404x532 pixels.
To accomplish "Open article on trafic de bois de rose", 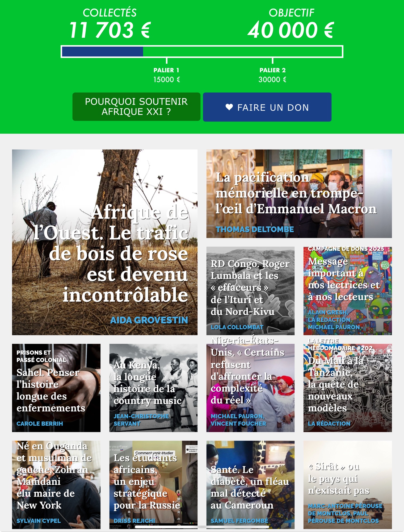I will click(x=105, y=242).
